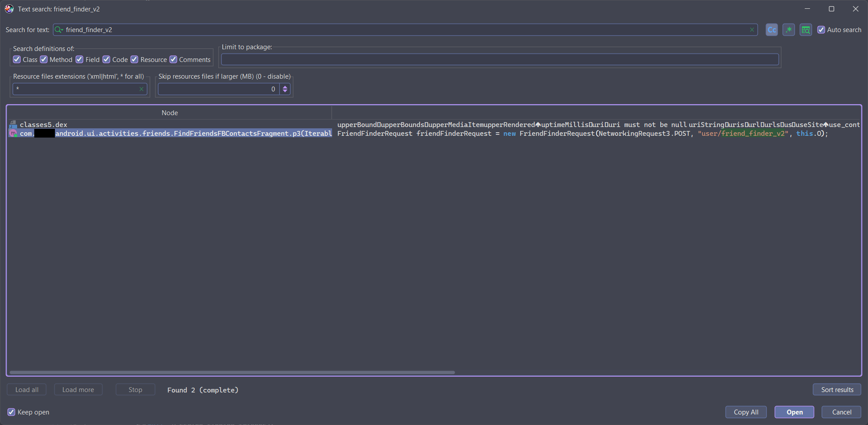This screenshot has width=868, height=425.
Task: Click the method icon of FindFriendsFBContactsFragment row
Action: pos(13,133)
